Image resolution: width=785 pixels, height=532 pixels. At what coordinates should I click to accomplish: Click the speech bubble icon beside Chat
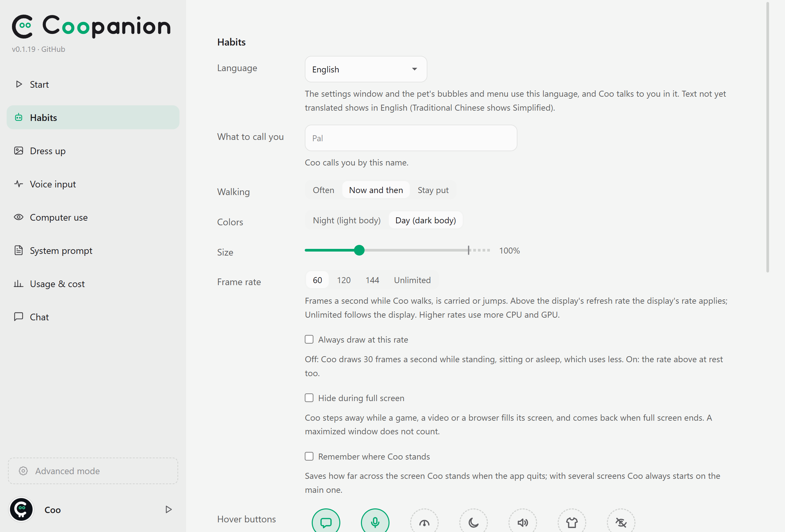19,316
